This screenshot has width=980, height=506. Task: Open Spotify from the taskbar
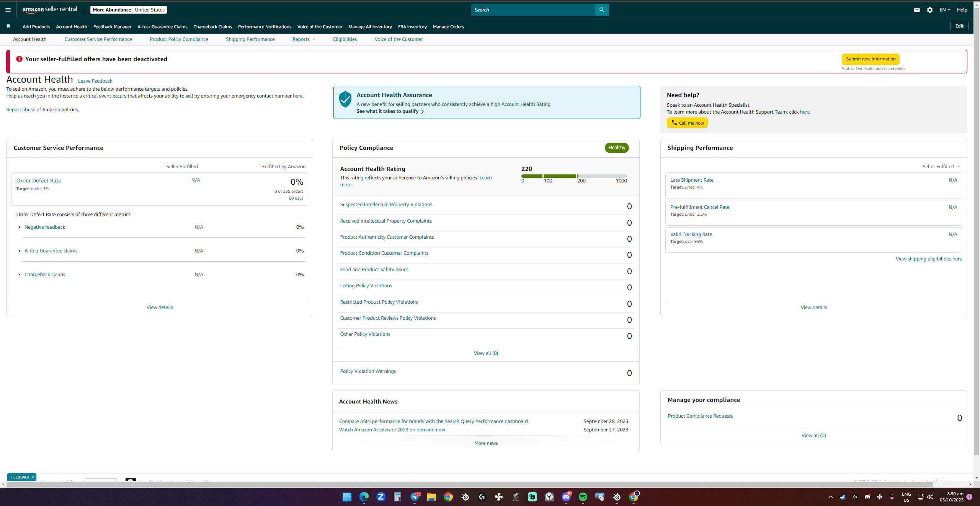583,497
